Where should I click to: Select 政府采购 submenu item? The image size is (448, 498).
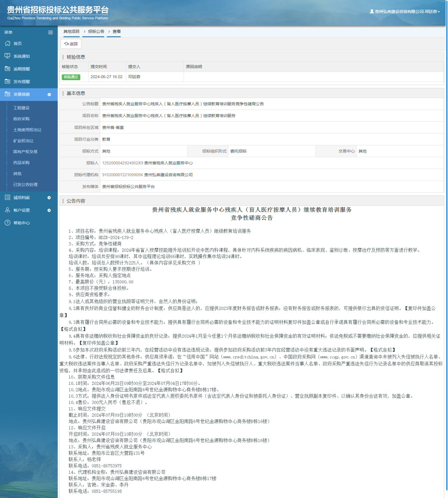[21, 119]
